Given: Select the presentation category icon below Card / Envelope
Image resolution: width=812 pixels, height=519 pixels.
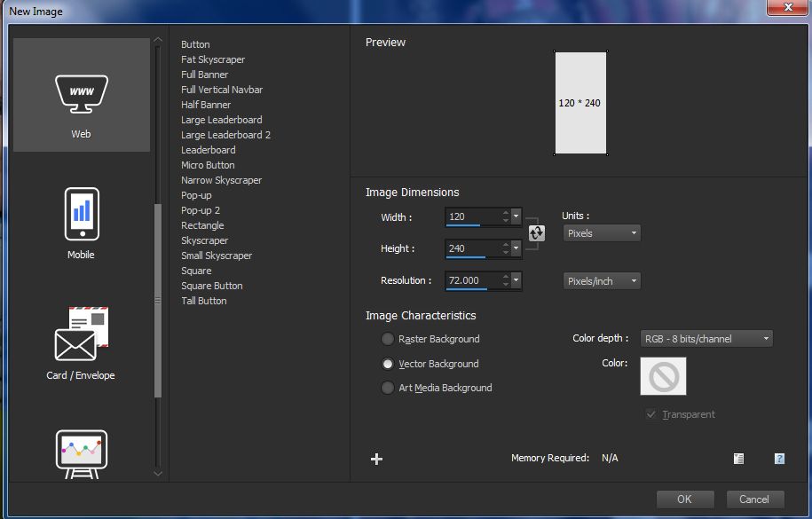Looking at the screenshot, I should click(x=81, y=451).
